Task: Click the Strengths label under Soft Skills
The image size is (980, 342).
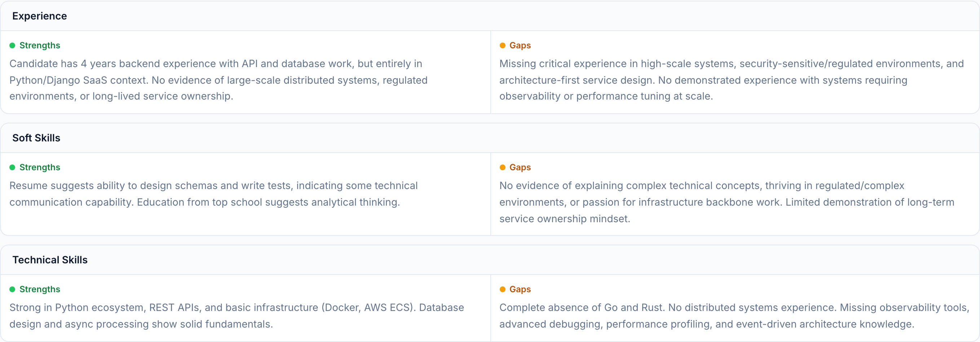Action: pos(40,167)
